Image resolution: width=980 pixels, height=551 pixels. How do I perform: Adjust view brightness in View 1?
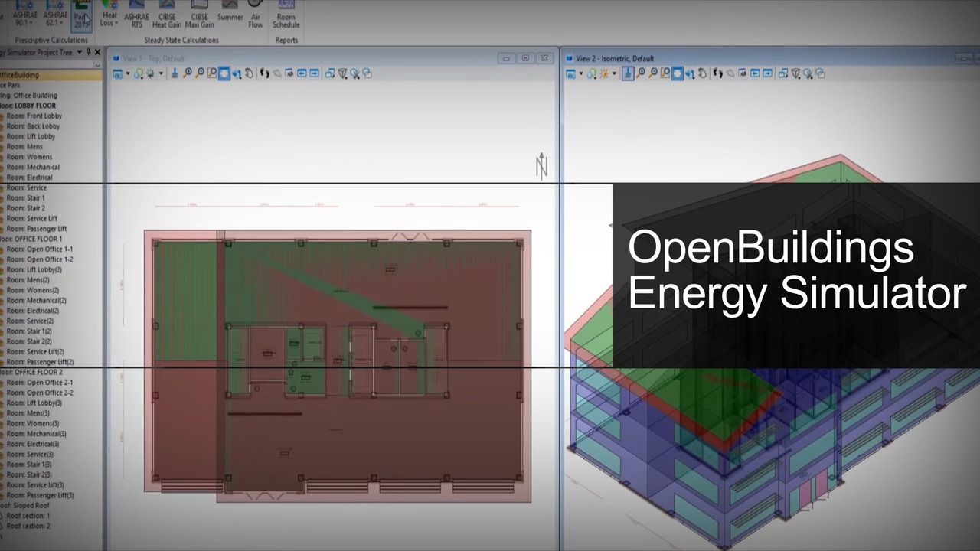(x=150, y=73)
